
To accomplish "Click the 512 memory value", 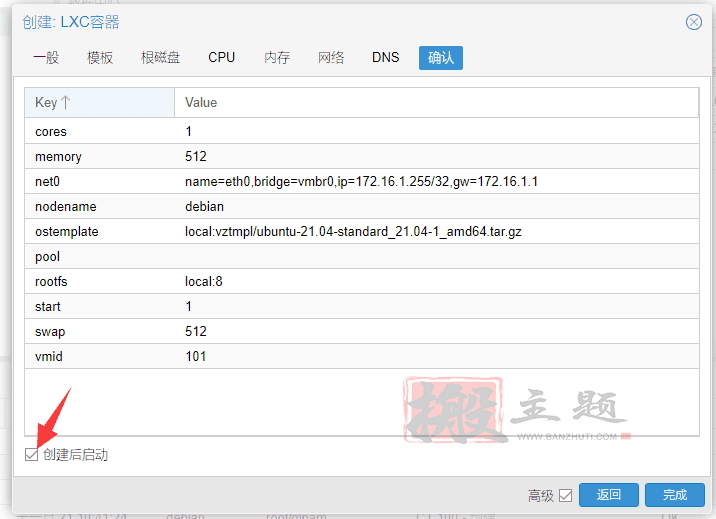I will click(195, 157).
